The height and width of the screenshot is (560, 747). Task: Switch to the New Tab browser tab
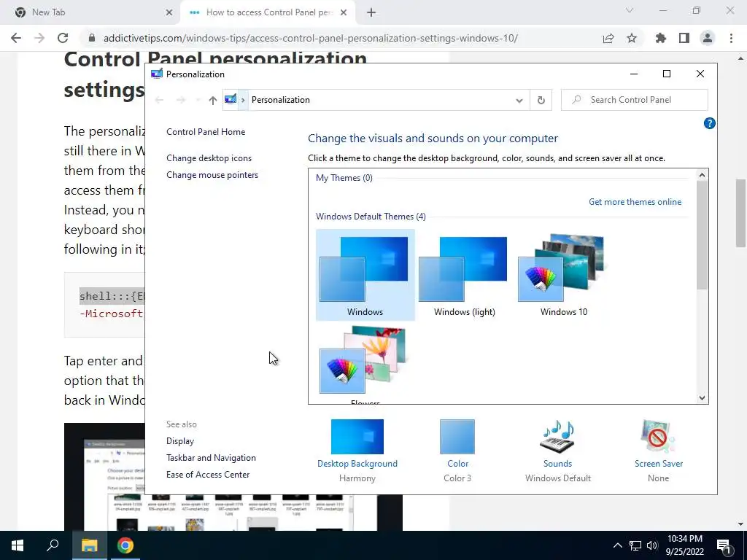[90, 12]
